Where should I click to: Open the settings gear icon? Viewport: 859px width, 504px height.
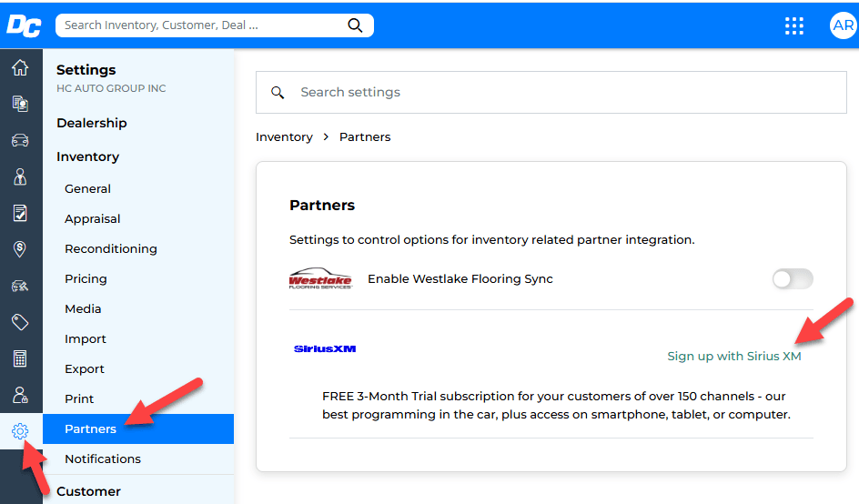pos(20,431)
